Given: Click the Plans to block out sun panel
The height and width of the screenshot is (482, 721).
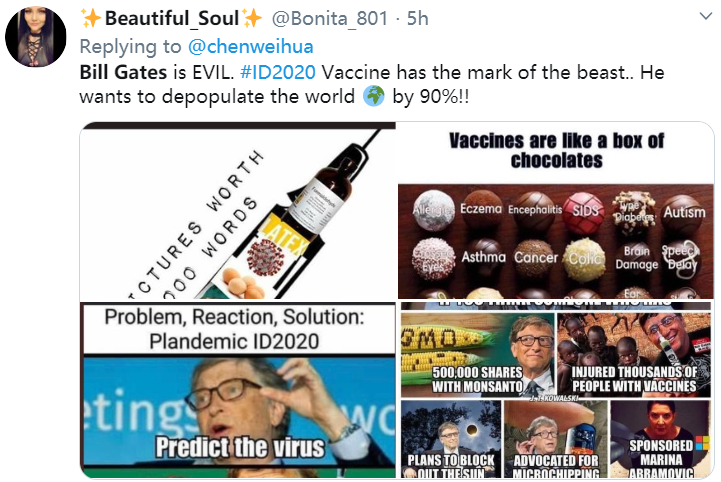Looking at the screenshot, I should point(451,439).
